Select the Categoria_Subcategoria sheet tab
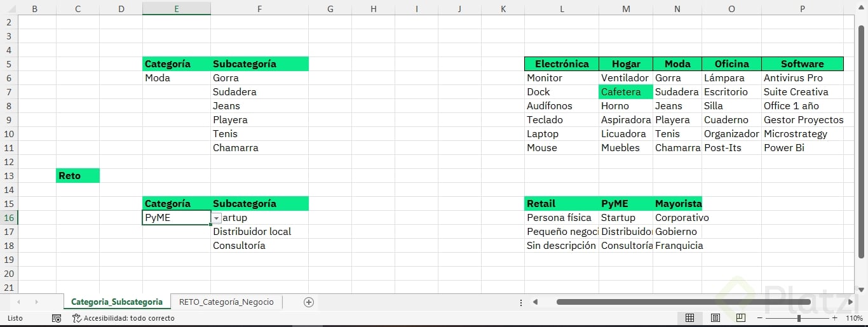This screenshot has height=327, width=868. (x=117, y=302)
